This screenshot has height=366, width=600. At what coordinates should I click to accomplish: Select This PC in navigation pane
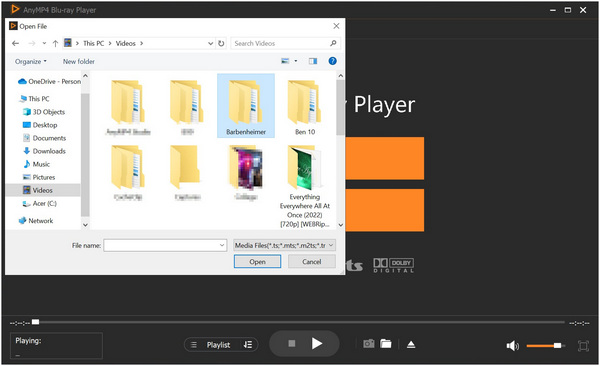[34, 99]
